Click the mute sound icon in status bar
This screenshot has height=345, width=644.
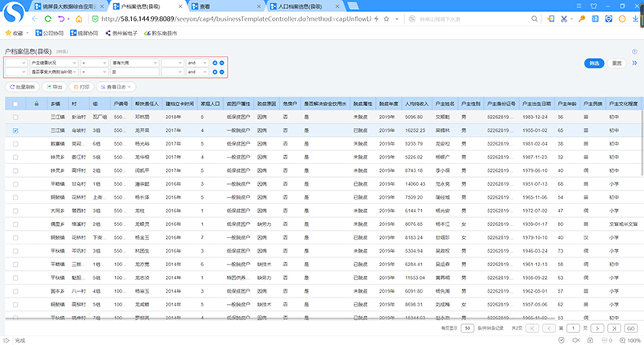point(576,340)
